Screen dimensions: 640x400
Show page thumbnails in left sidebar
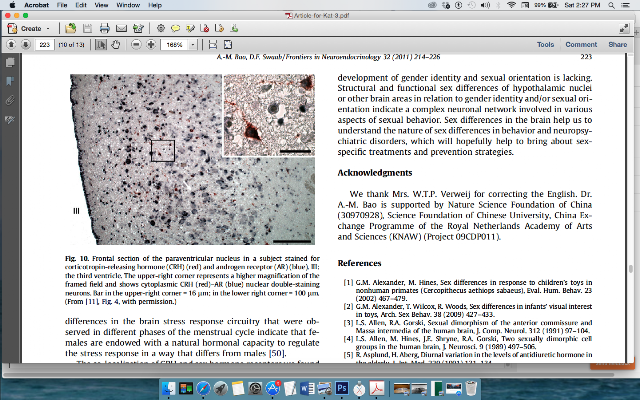(10, 62)
